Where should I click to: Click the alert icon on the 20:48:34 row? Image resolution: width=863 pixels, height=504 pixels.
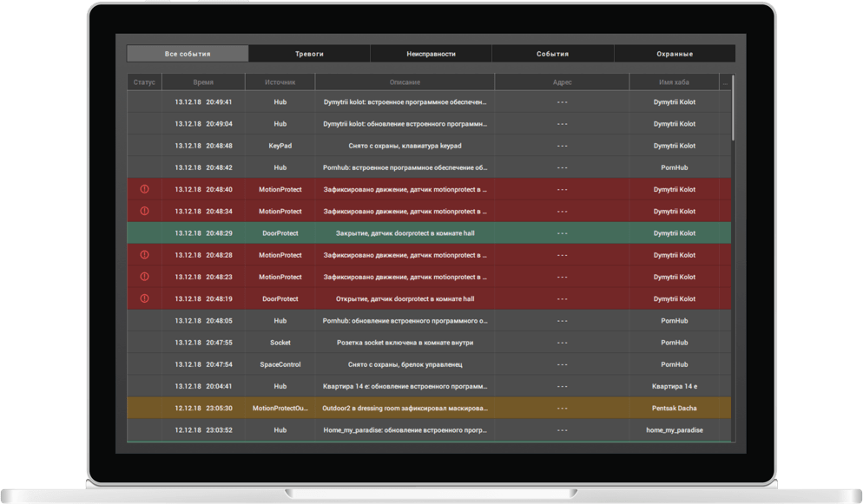[x=144, y=211]
